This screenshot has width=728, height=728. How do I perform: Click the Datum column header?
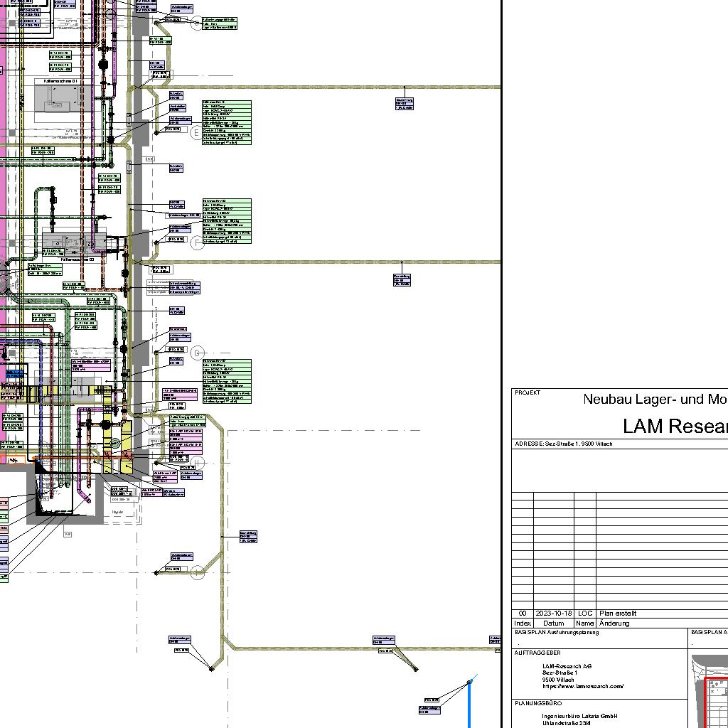tap(553, 623)
